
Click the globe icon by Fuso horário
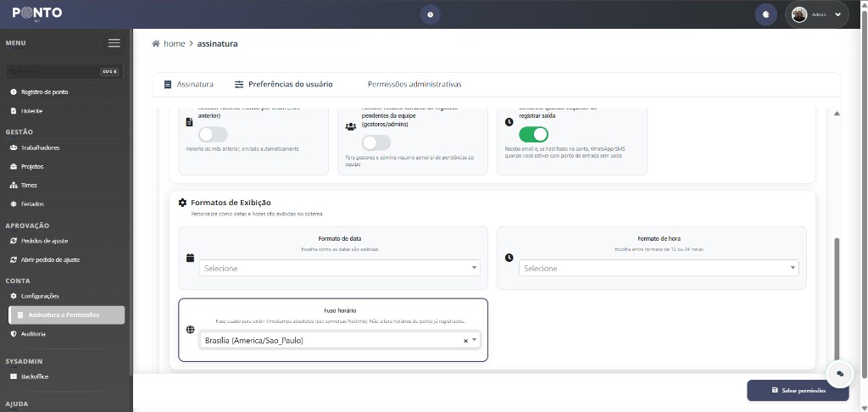[191, 330]
